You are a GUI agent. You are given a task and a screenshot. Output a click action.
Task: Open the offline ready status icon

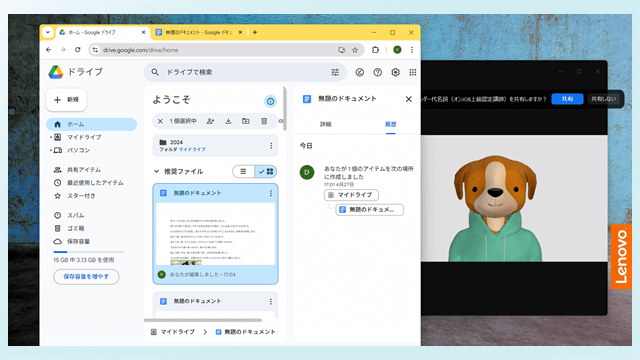[360, 72]
